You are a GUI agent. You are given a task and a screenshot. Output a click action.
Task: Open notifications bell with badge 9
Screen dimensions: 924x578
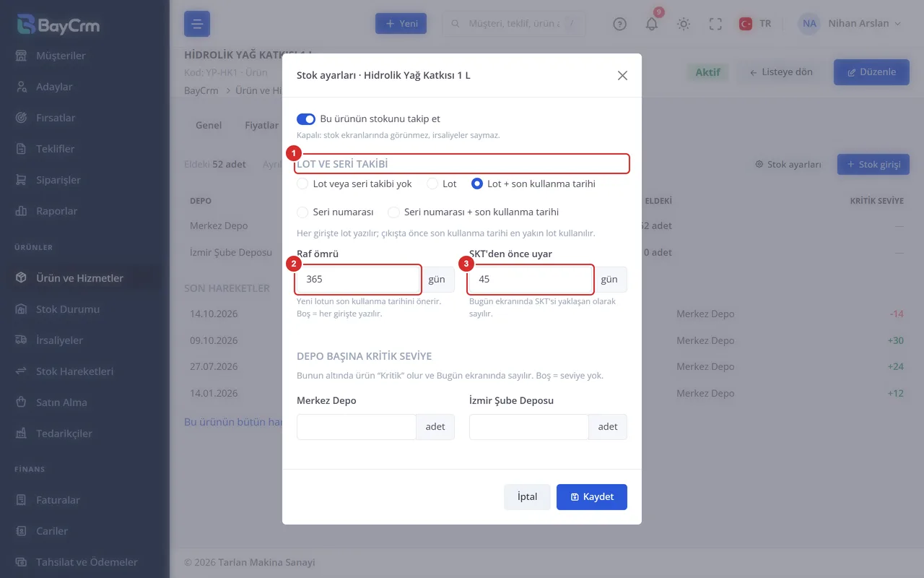coord(652,24)
